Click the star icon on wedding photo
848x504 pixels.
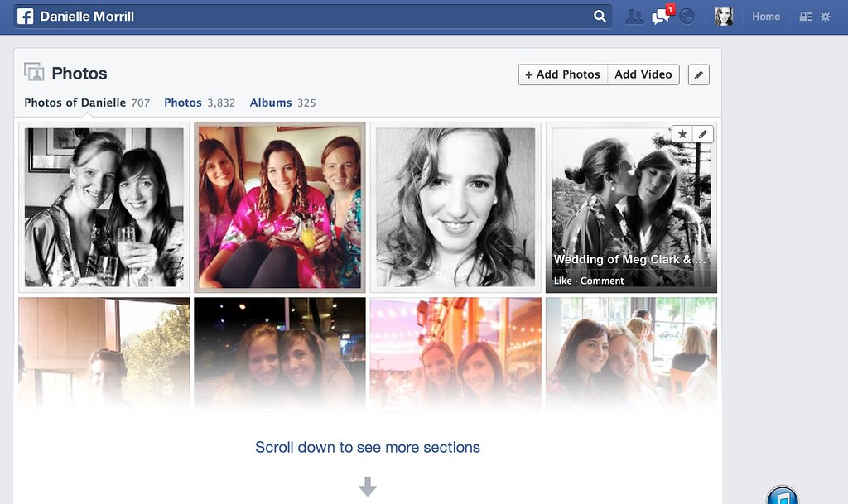682,134
